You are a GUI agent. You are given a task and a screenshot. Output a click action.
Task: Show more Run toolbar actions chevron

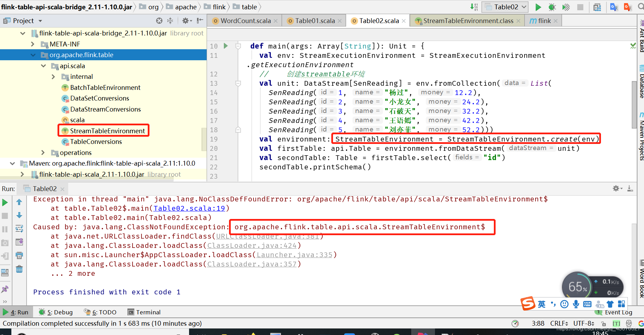click(x=5, y=302)
